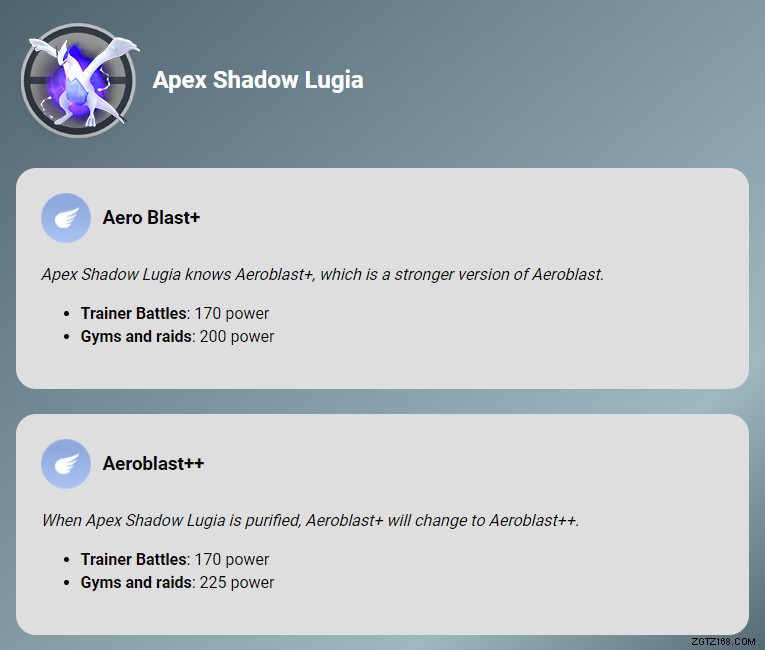Click the bullet before Gyms and raids in Aeroblast++ card
Screen dimensions: 765x650
tap(67, 583)
